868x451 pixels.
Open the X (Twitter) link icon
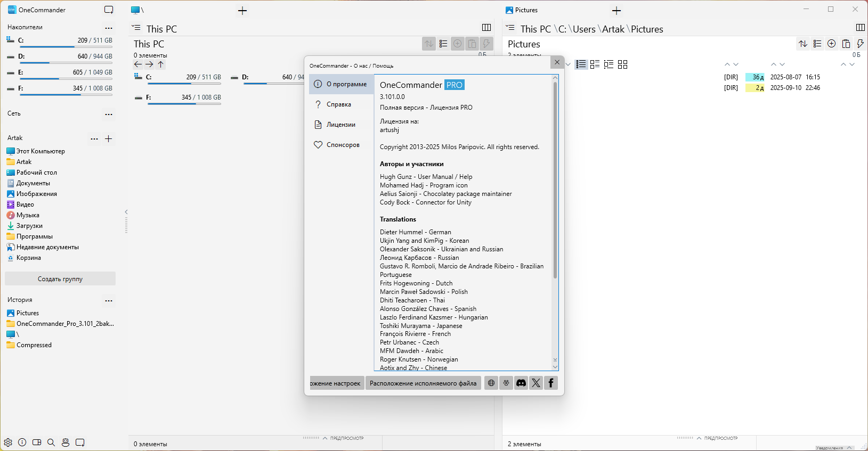[536, 383]
